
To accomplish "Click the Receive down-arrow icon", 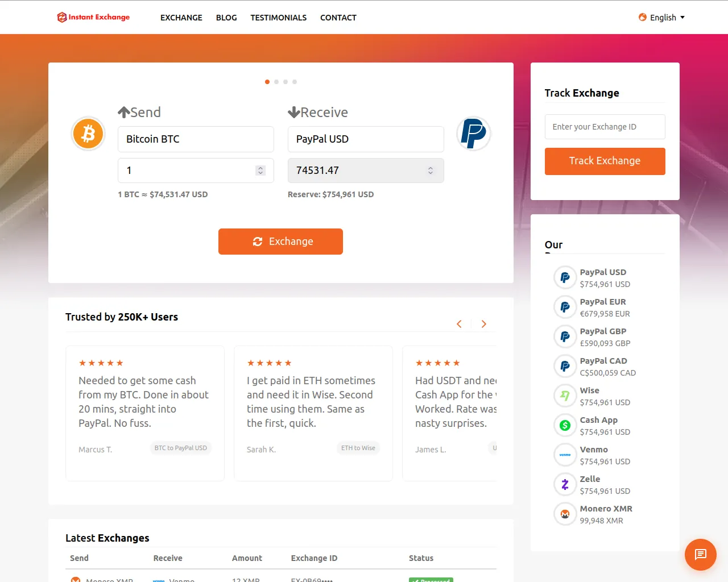I will (x=294, y=112).
